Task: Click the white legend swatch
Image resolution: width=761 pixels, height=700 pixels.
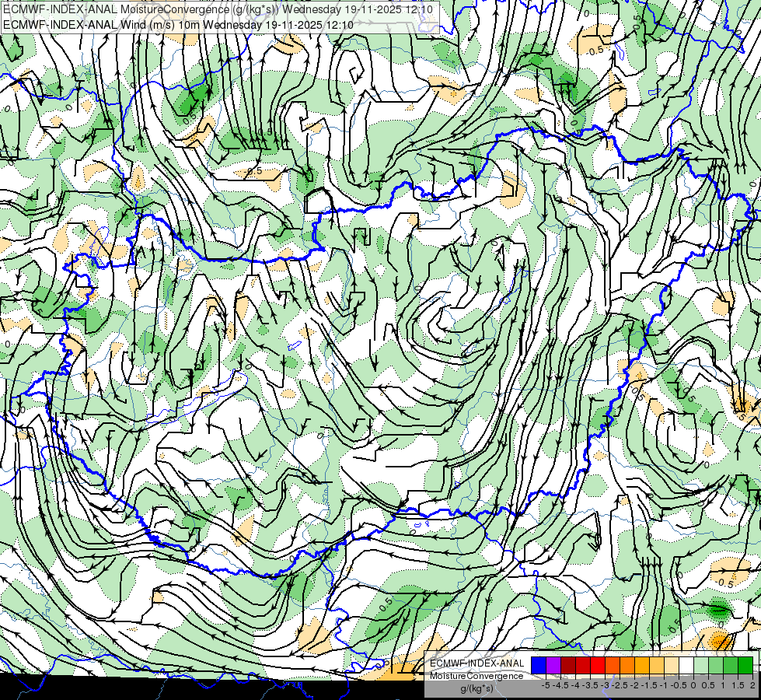Action: [x=686, y=665]
